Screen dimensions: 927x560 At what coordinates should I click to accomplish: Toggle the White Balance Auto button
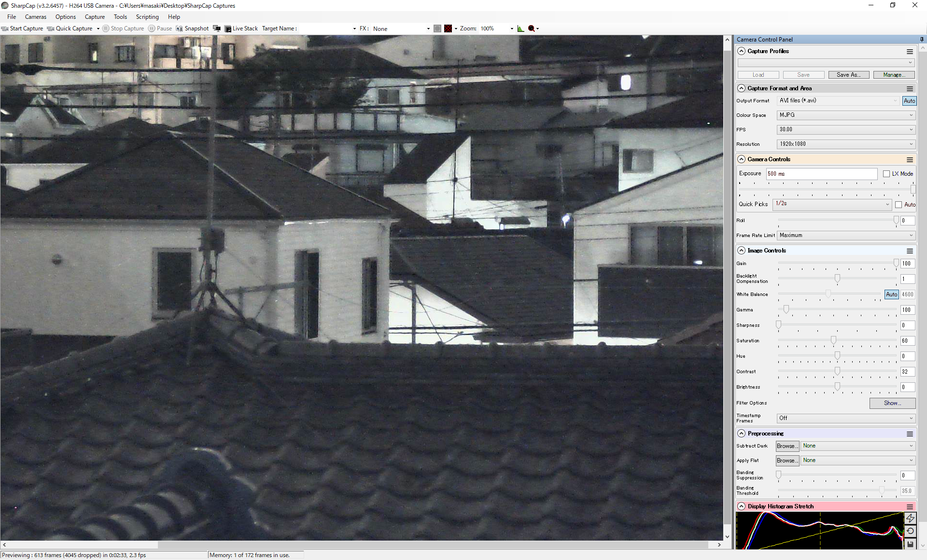pyautogui.click(x=891, y=294)
